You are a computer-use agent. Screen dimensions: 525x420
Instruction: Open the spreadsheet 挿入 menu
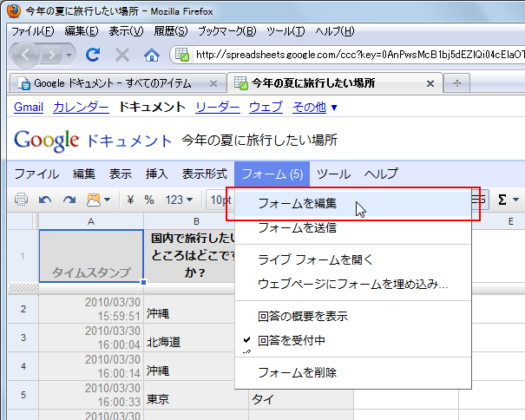click(157, 174)
